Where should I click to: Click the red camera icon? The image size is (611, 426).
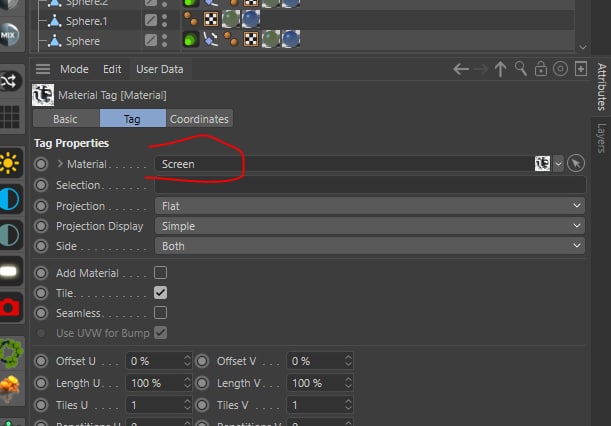click(10, 307)
